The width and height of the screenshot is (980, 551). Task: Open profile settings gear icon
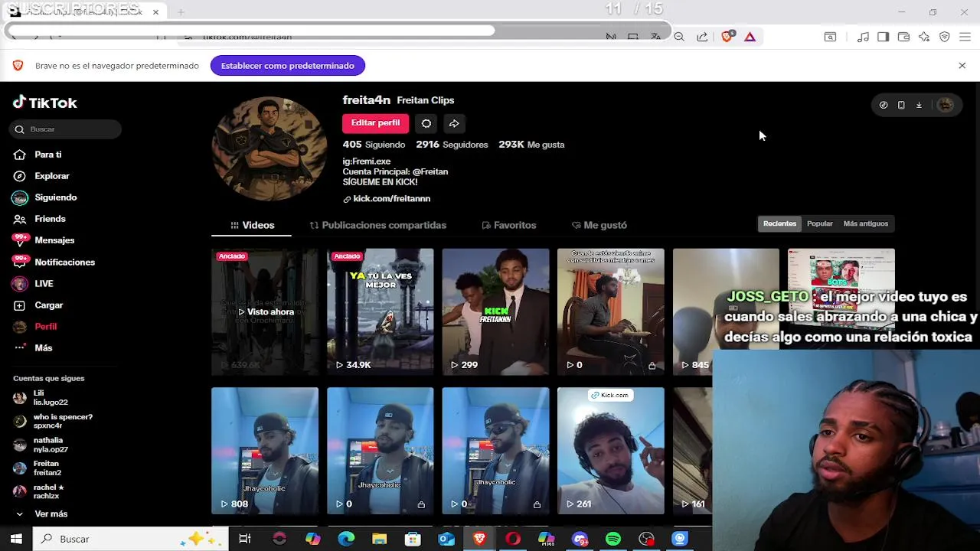coord(426,123)
